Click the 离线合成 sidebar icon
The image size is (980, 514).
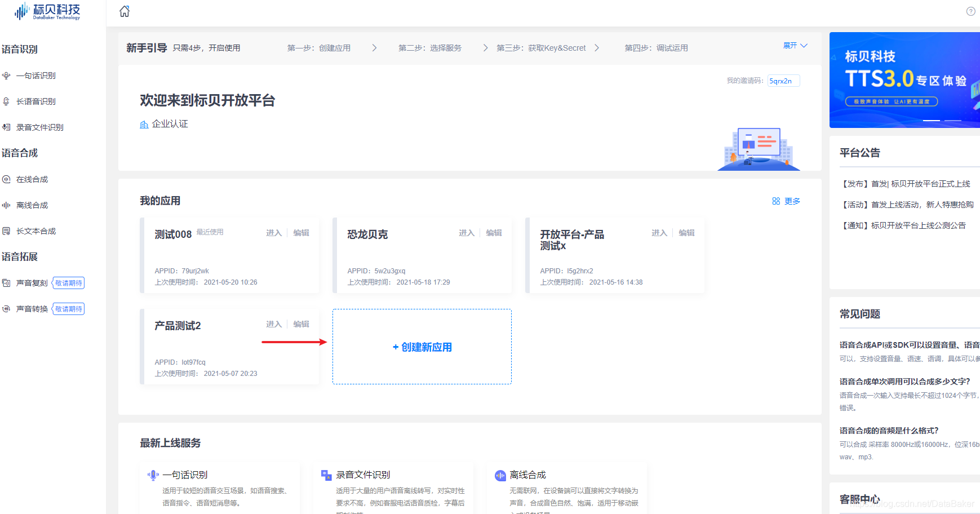click(x=6, y=205)
